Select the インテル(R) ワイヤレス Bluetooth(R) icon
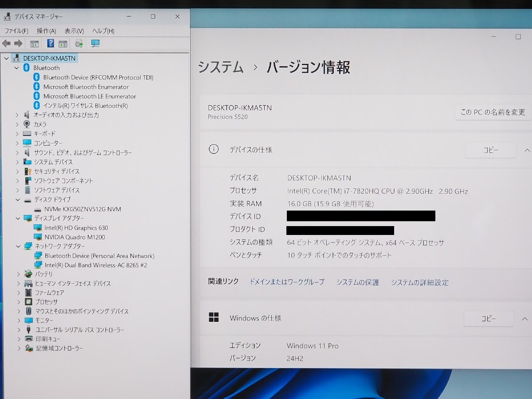Screen dimensions: 532x399 (x=37, y=106)
